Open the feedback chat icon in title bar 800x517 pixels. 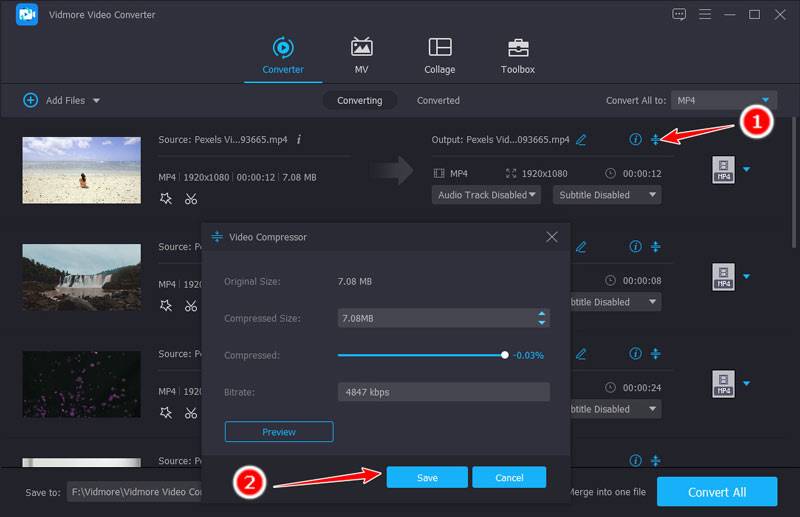point(679,14)
